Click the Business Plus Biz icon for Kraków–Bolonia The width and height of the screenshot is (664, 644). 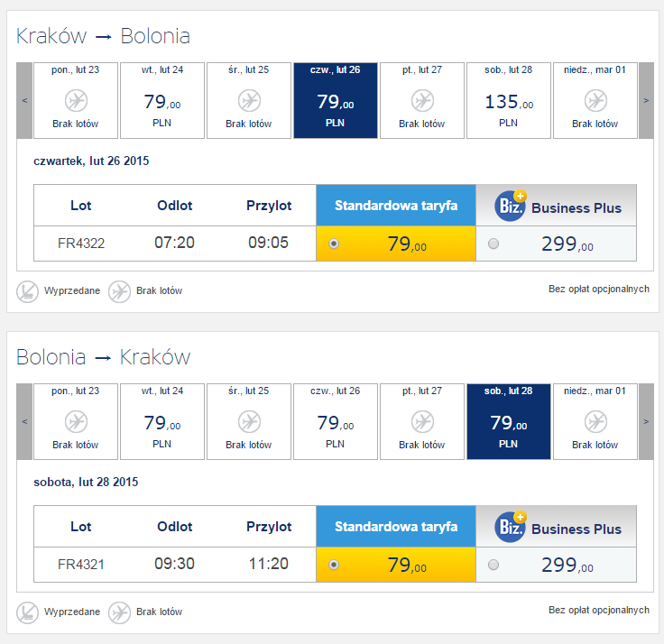[x=511, y=207]
